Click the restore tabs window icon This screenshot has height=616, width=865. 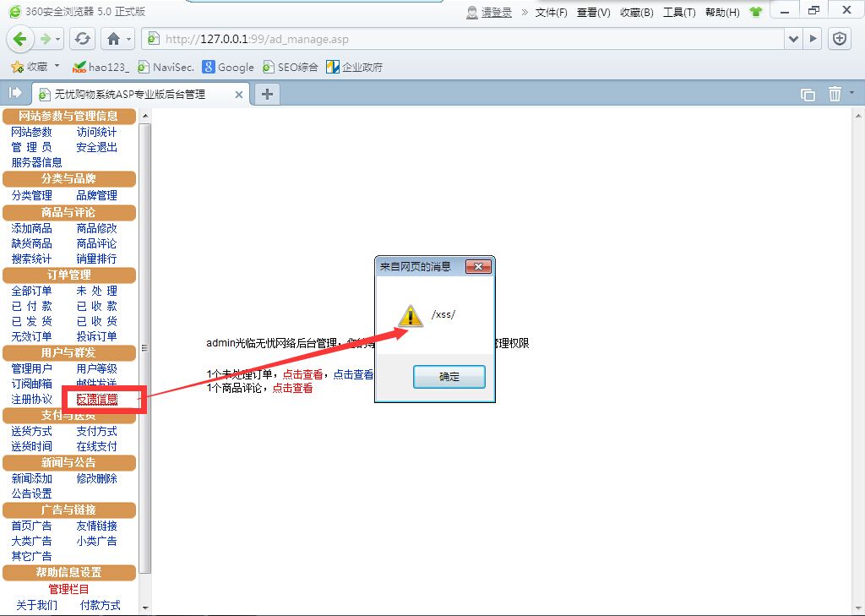pyautogui.click(x=808, y=95)
